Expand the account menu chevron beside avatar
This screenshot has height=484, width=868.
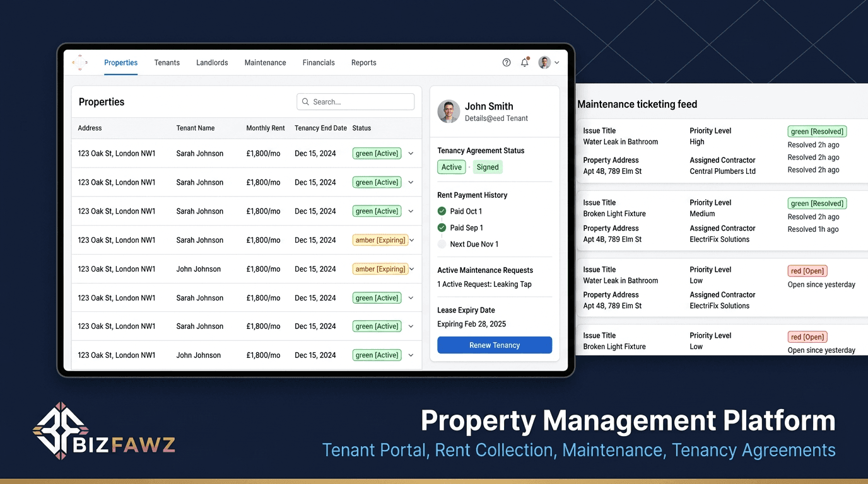click(x=556, y=63)
